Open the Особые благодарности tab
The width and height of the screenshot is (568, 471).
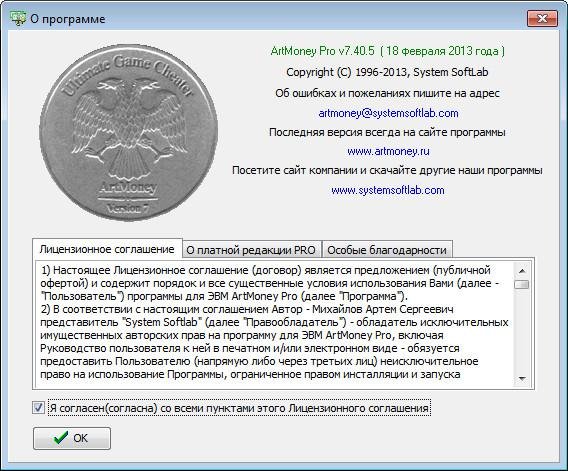click(387, 250)
